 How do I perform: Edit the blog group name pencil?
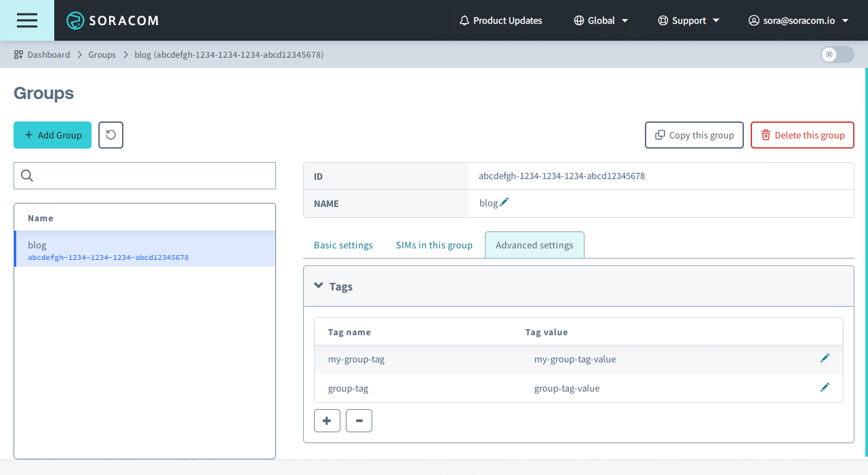click(504, 203)
